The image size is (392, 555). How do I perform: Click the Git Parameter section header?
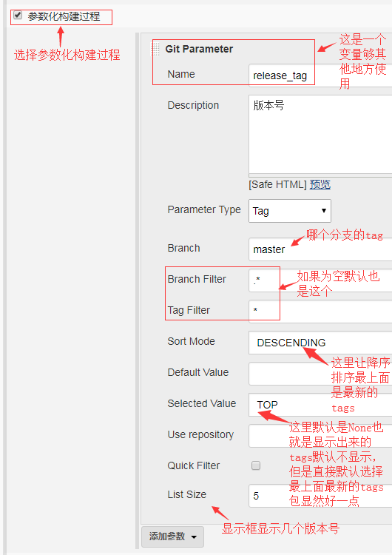tap(199, 49)
